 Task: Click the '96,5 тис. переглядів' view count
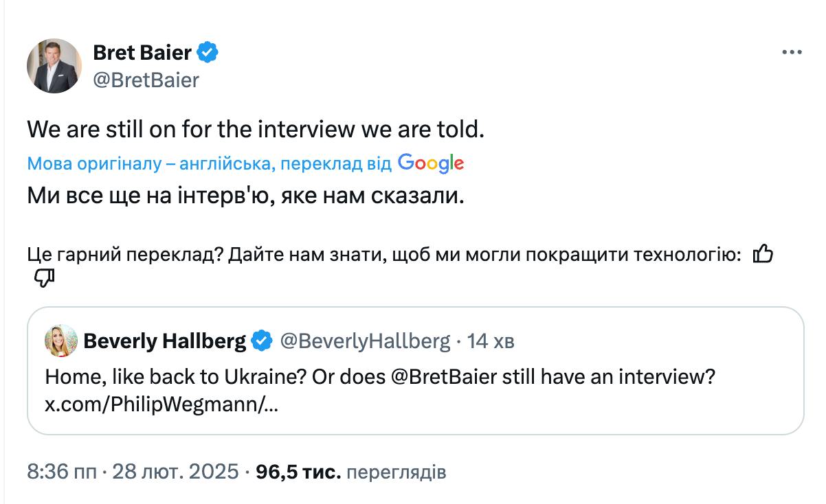(x=350, y=472)
